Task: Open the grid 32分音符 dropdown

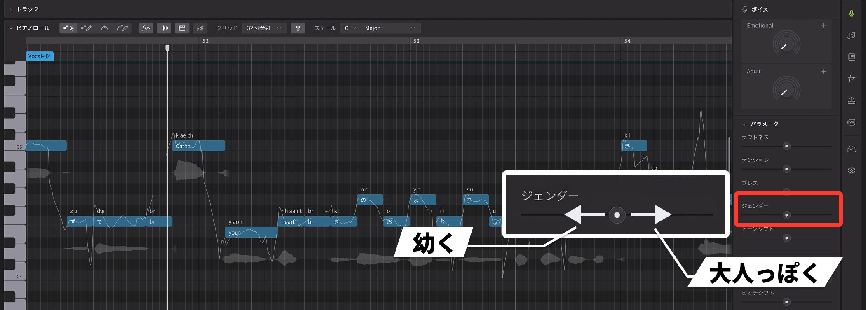Action: point(264,28)
